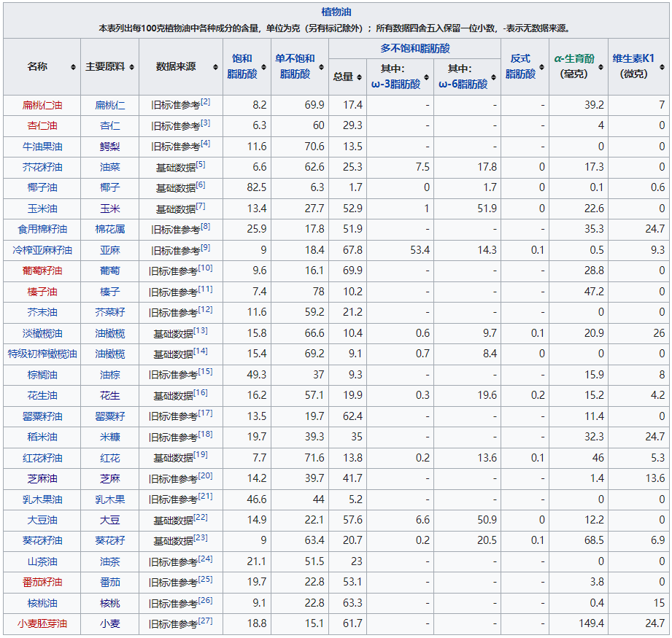672x638 pixels.
Task: Sort by 维生素K1 column arrows
Action: (x=662, y=67)
